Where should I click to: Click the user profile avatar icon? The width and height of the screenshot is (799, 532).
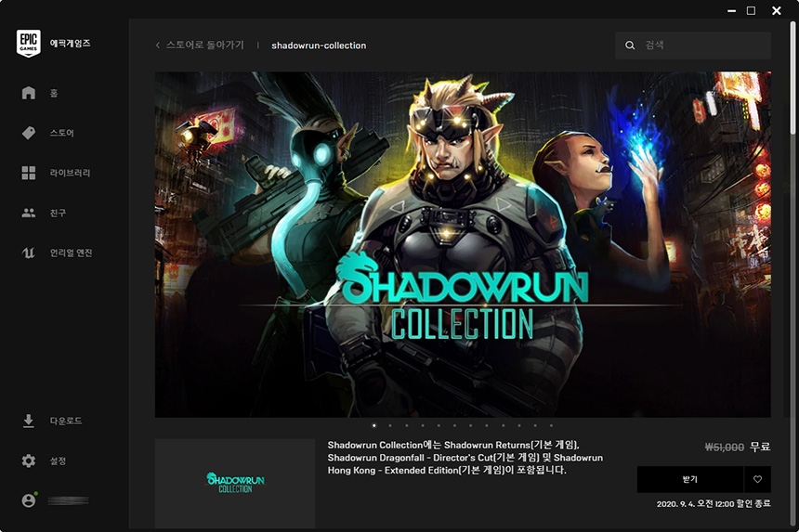(29, 500)
